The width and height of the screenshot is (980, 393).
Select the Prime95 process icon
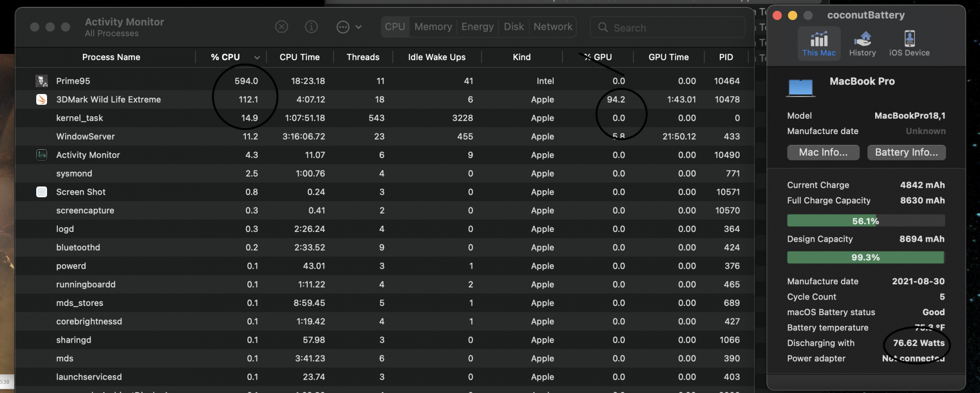(42, 81)
